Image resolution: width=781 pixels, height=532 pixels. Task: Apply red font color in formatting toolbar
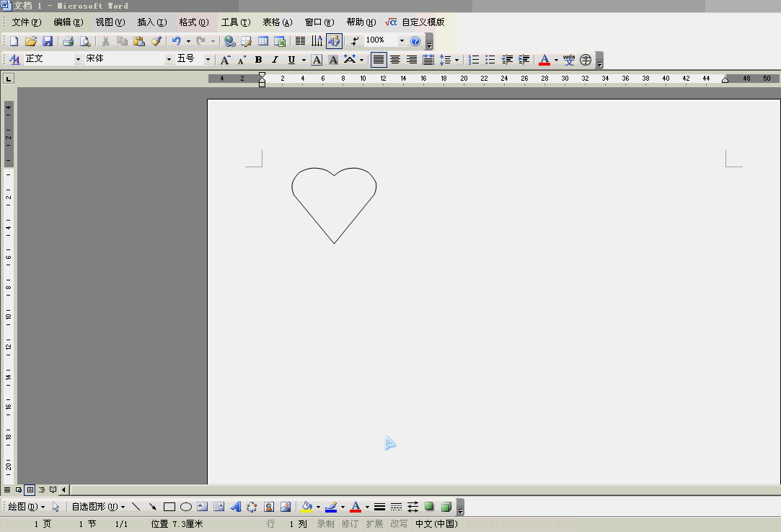[544, 60]
